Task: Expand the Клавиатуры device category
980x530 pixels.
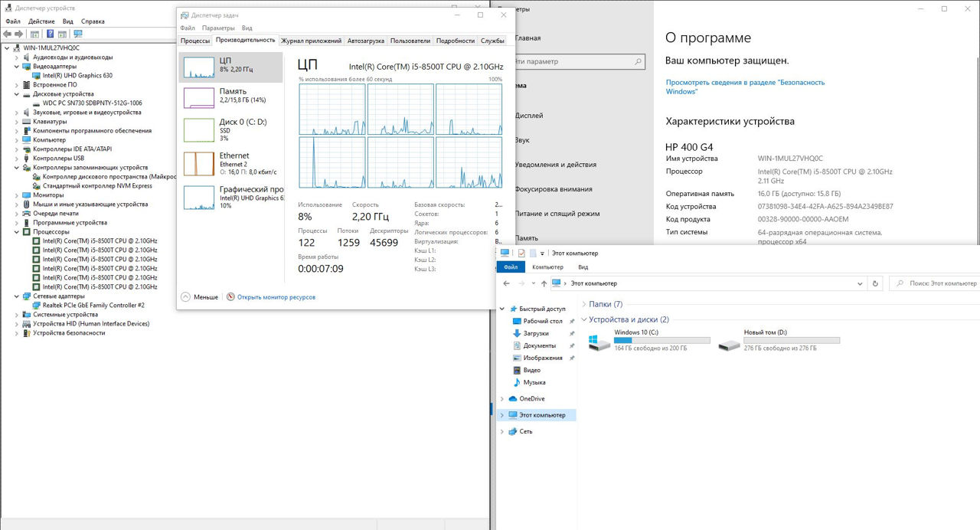Action: [17, 122]
